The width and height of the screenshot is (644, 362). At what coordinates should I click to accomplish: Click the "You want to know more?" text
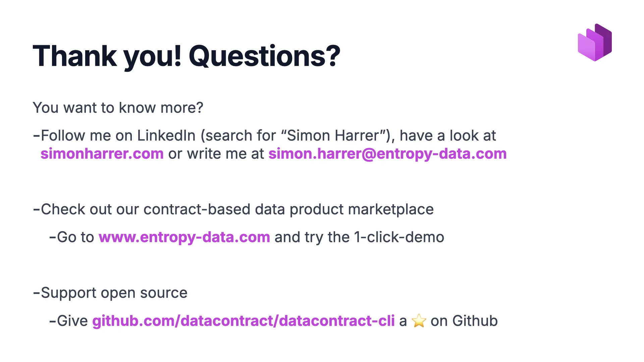pyautogui.click(x=118, y=108)
